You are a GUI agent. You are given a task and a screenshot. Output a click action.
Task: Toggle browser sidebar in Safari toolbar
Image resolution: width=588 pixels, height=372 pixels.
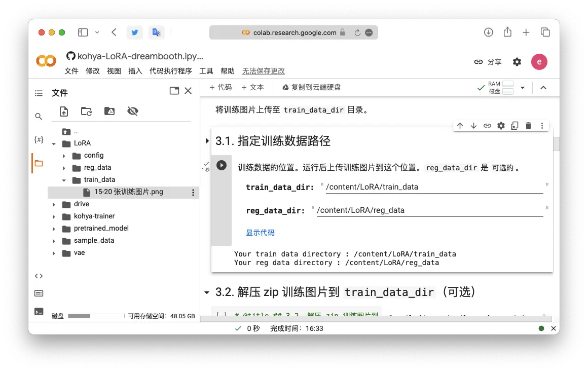pyautogui.click(x=83, y=32)
